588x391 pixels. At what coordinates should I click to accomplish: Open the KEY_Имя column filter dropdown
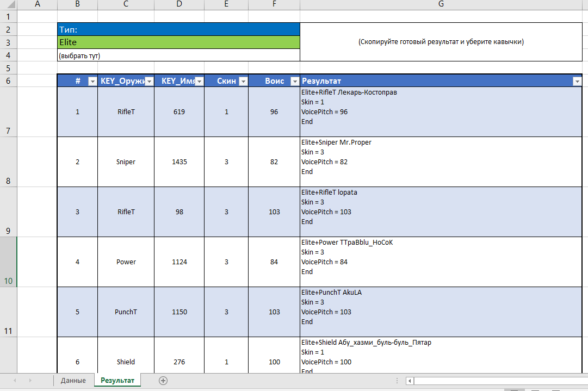(199, 82)
